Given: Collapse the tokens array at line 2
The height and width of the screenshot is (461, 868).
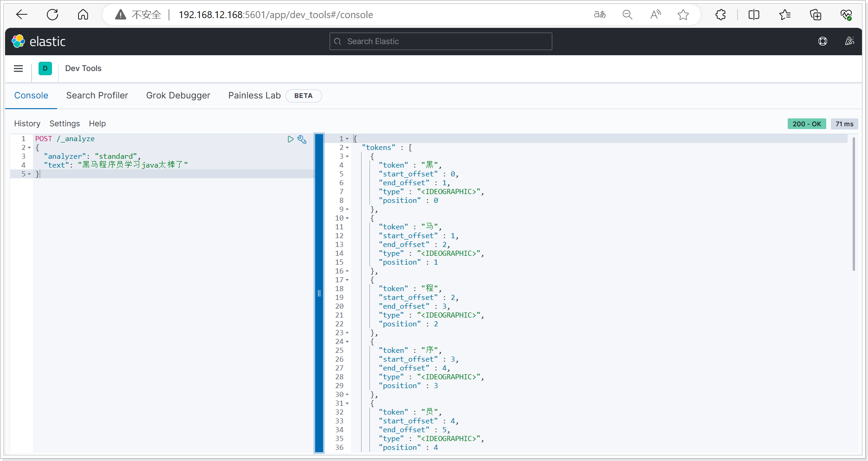Looking at the screenshot, I should (347, 148).
